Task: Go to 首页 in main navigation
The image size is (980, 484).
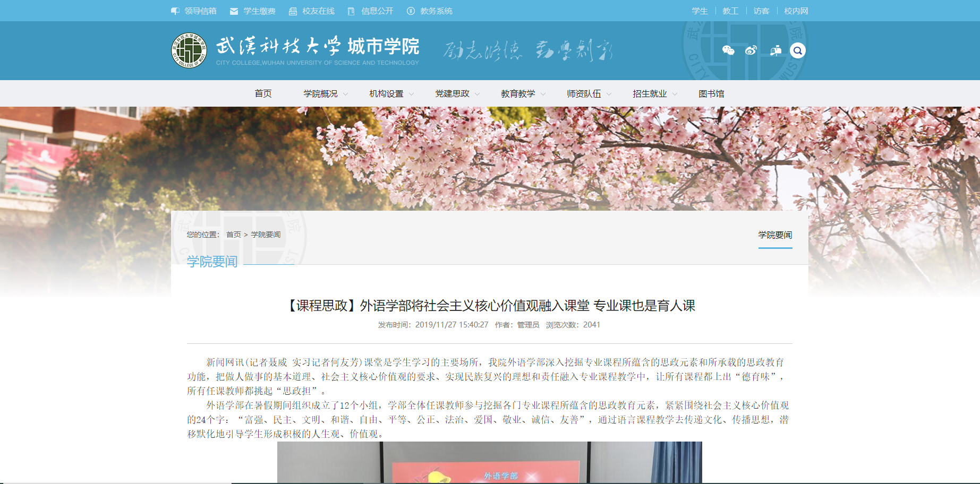Action: coord(263,94)
